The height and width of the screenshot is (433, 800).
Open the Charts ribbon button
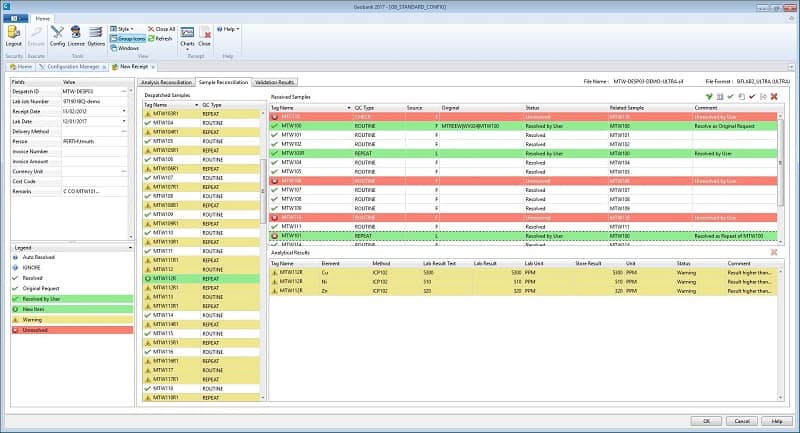pyautogui.click(x=187, y=37)
